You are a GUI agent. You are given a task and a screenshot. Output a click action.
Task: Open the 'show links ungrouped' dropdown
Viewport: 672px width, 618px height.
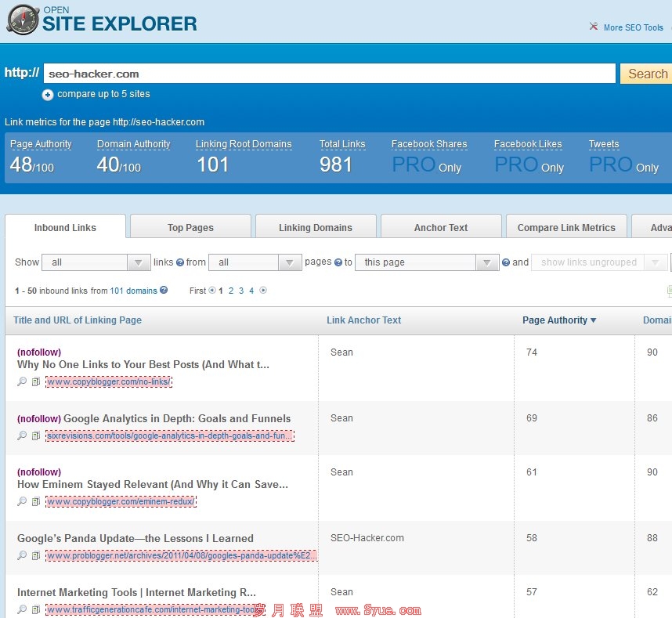(599, 262)
